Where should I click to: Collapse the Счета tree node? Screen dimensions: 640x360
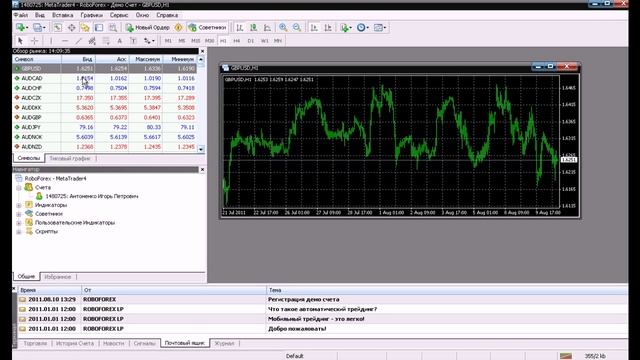19,188
